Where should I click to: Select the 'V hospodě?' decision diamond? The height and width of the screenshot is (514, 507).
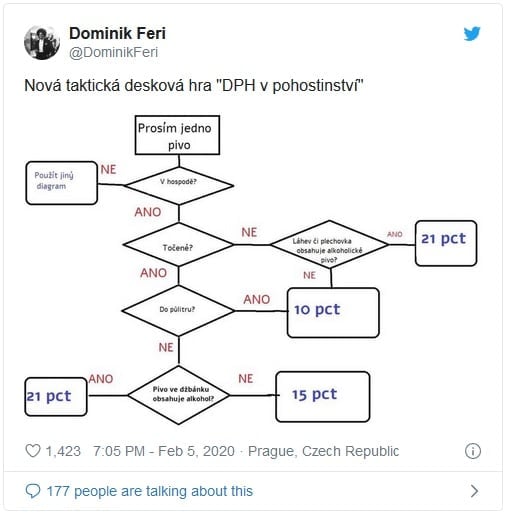(x=179, y=185)
